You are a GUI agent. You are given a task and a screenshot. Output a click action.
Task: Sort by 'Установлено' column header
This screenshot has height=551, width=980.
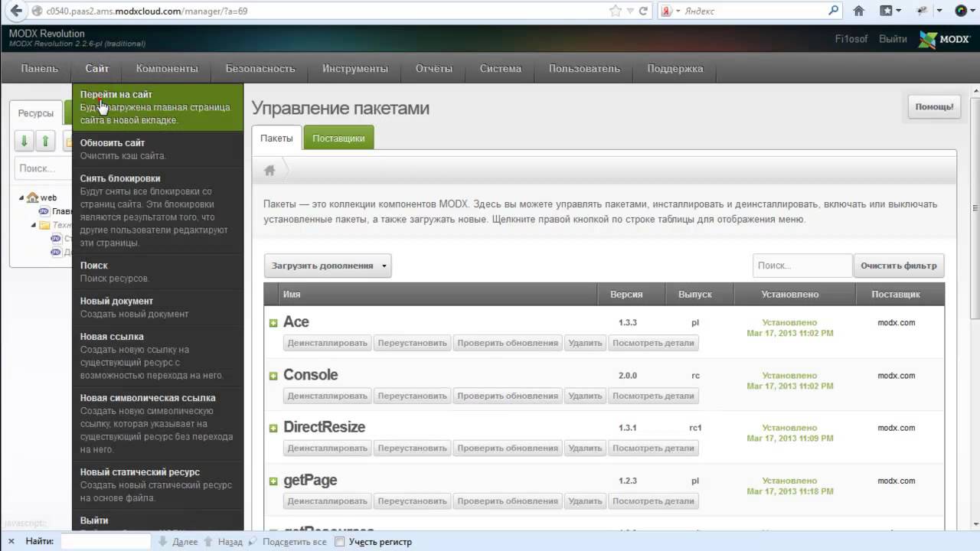(x=790, y=294)
